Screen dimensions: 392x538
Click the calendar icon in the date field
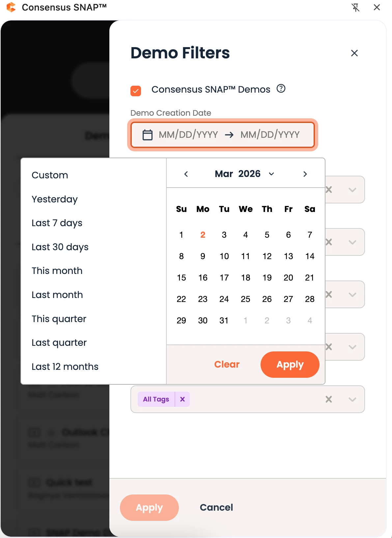tap(147, 135)
